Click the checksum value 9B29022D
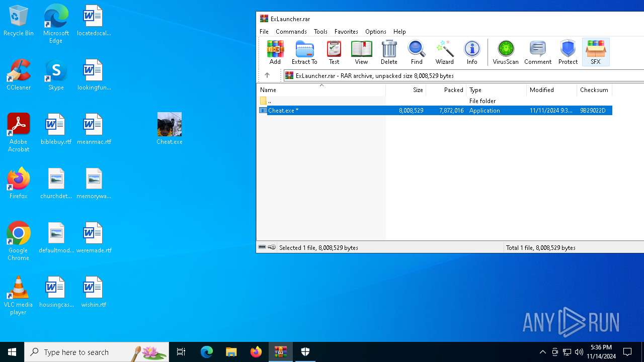This screenshot has height=362, width=644. (x=593, y=110)
